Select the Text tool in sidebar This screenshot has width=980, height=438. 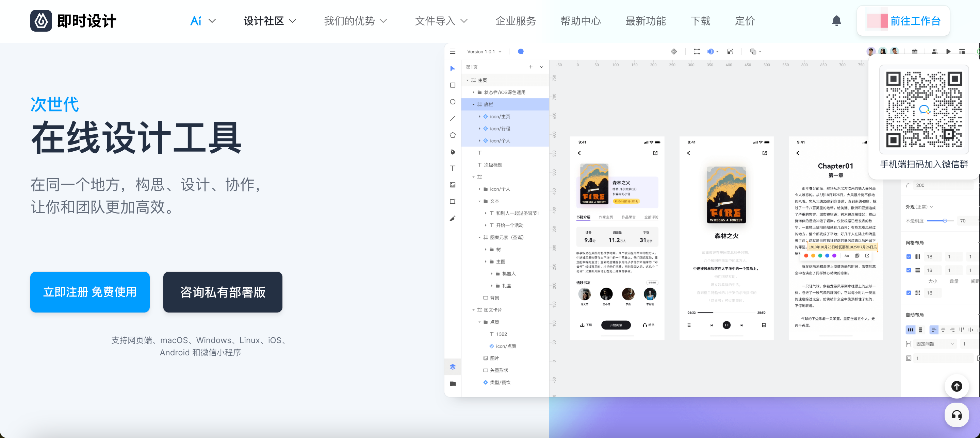(x=453, y=168)
